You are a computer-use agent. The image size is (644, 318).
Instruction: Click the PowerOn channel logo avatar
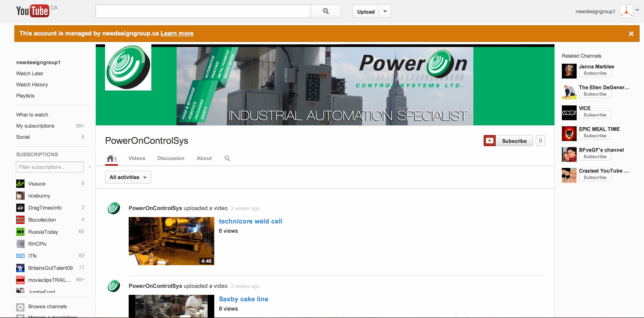pos(128,67)
